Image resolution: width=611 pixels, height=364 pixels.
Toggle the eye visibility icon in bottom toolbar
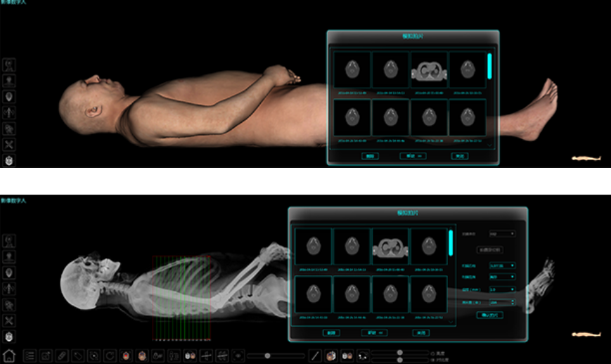click(238, 356)
